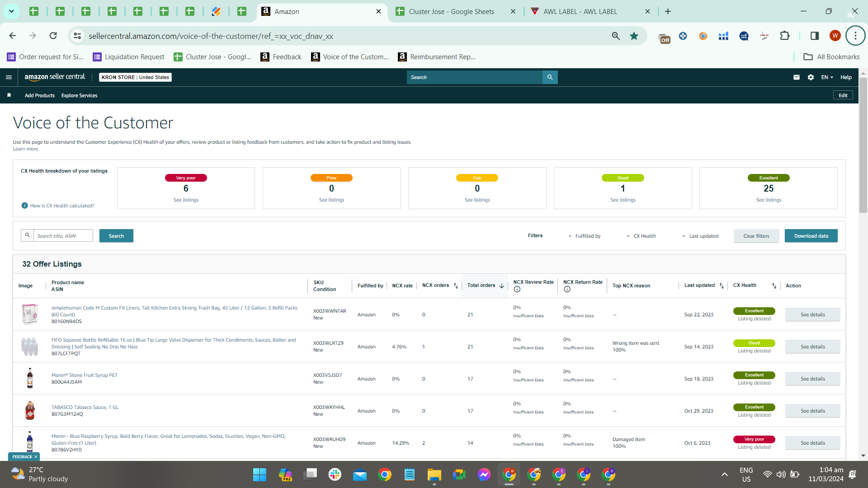The height and width of the screenshot is (488, 868).
Task: Close the FEEDBACK tab widget
Action: (x=36, y=457)
